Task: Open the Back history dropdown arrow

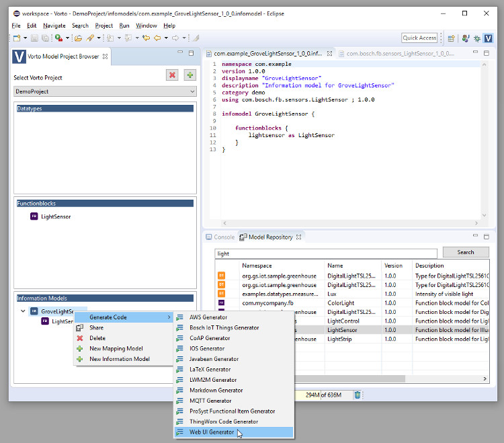Action: tap(166, 38)
